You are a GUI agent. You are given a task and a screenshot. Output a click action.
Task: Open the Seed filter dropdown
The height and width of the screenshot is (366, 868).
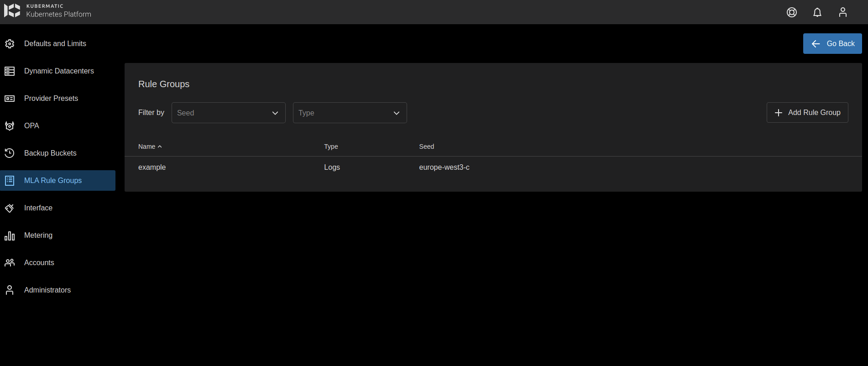229,113
